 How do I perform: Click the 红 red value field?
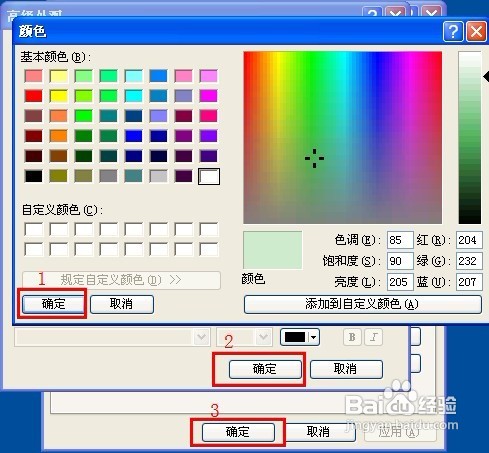[469, 240]
